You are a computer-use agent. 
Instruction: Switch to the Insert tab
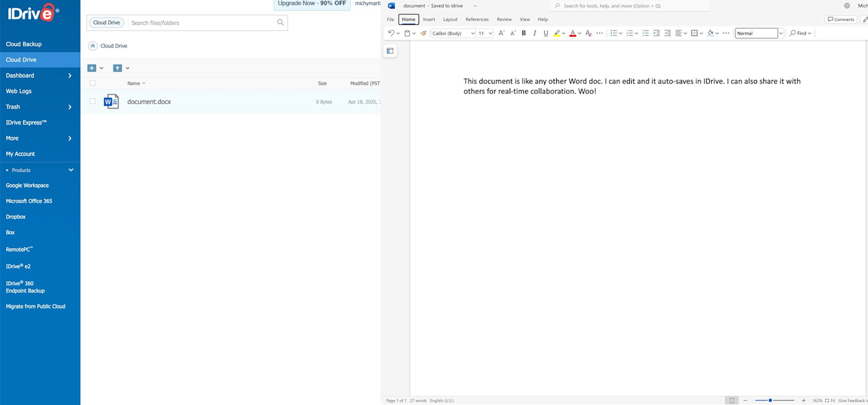[x=429, y=19]
